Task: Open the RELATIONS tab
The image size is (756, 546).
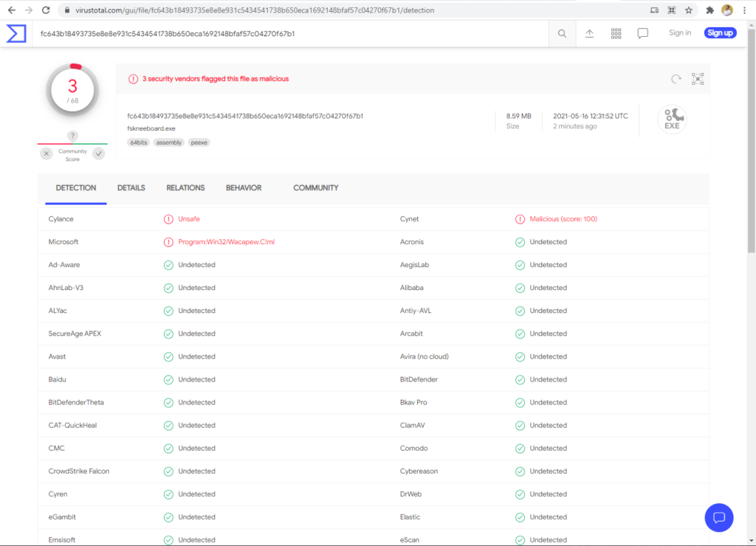Action: [x=185, y=188]
